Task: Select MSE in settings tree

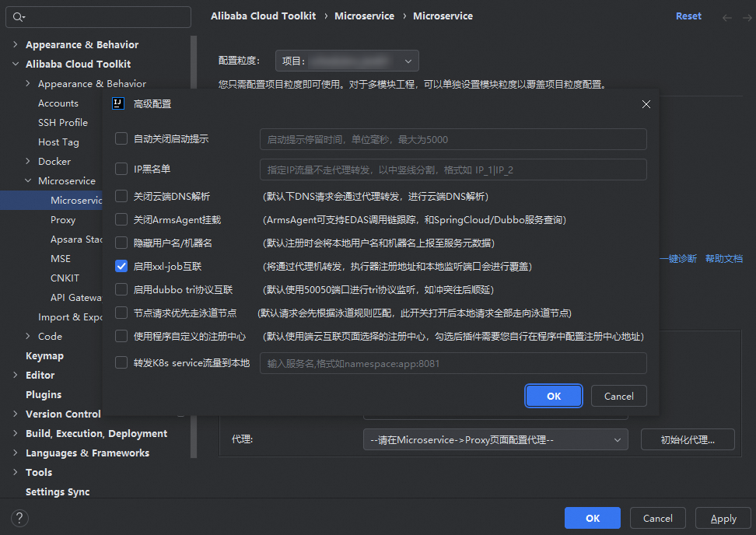Action: pos(60,259)
